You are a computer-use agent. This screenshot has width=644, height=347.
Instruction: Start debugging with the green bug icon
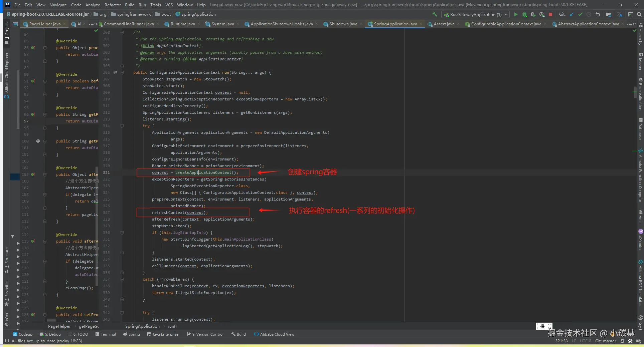pyautogui.click(x=524, y=14)
